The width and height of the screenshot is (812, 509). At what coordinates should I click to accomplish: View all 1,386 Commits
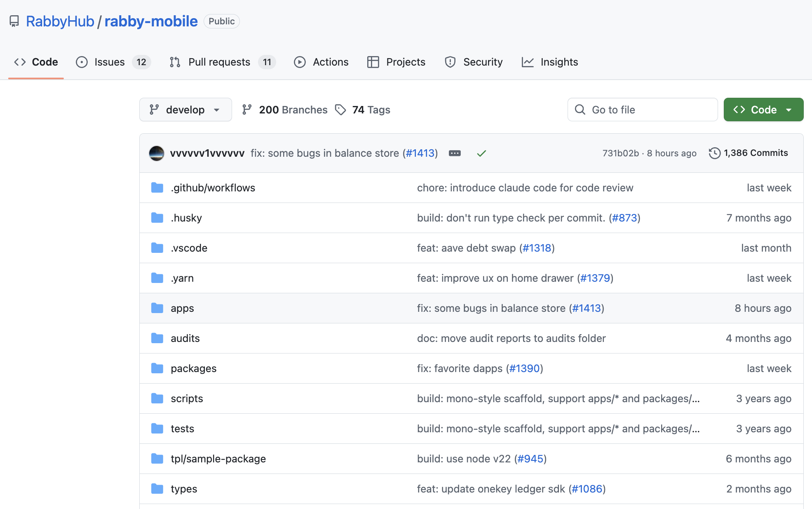(756, 153)
